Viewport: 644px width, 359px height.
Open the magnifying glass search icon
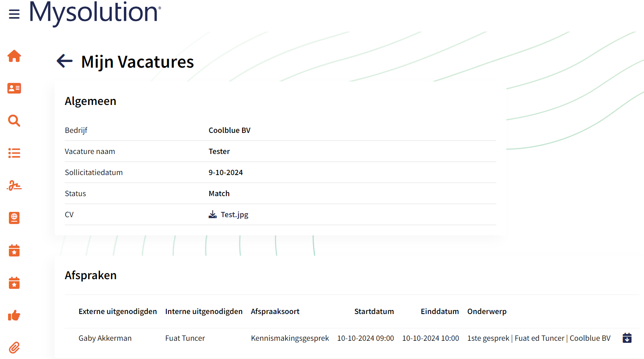(14, 121)
